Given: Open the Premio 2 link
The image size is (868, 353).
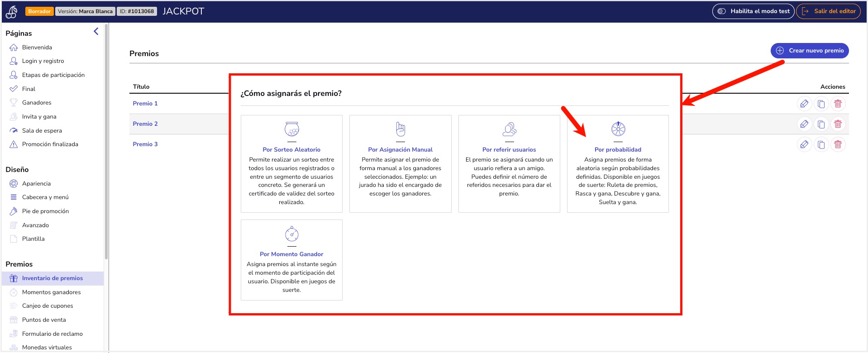Looking at the screenshot, I should click(x=145, y=124).
